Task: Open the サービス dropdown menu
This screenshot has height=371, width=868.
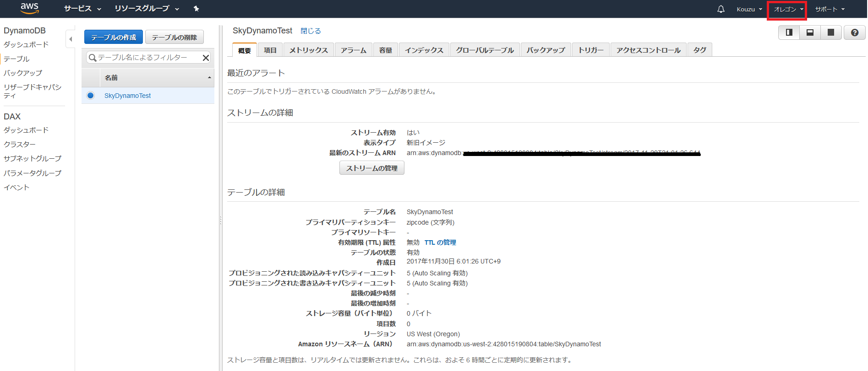Action: click(x=82, y=9)
